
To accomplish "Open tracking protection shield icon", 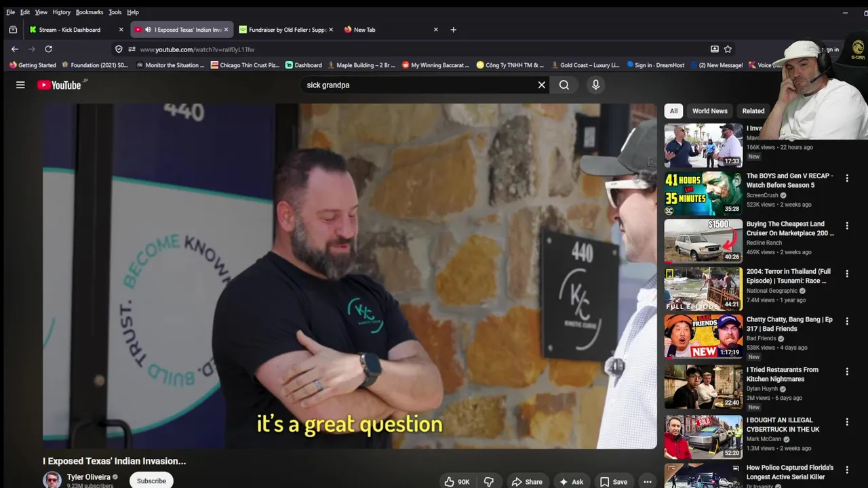I will (119, 49).
